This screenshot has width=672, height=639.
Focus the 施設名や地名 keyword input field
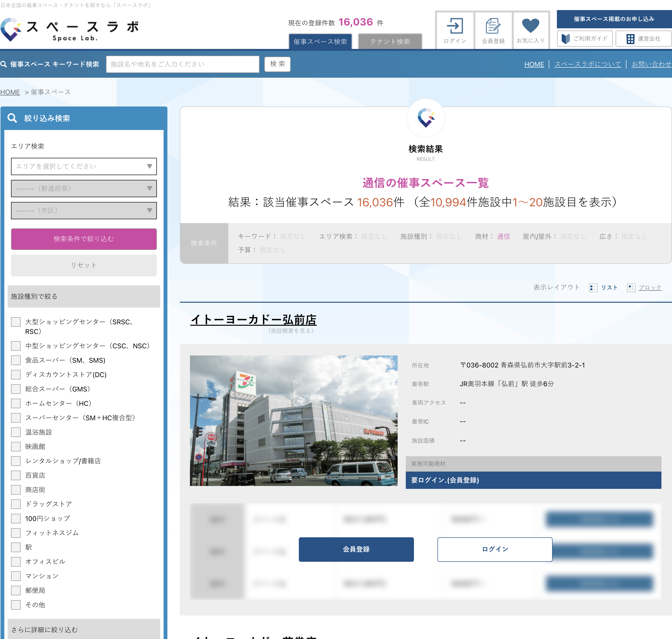pos(183,64)
